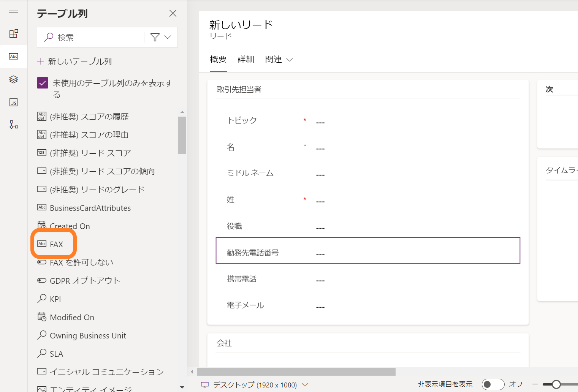The image size is (578, 392).
Task: Open the filter funnel dropdown
Action: (161, 37)
